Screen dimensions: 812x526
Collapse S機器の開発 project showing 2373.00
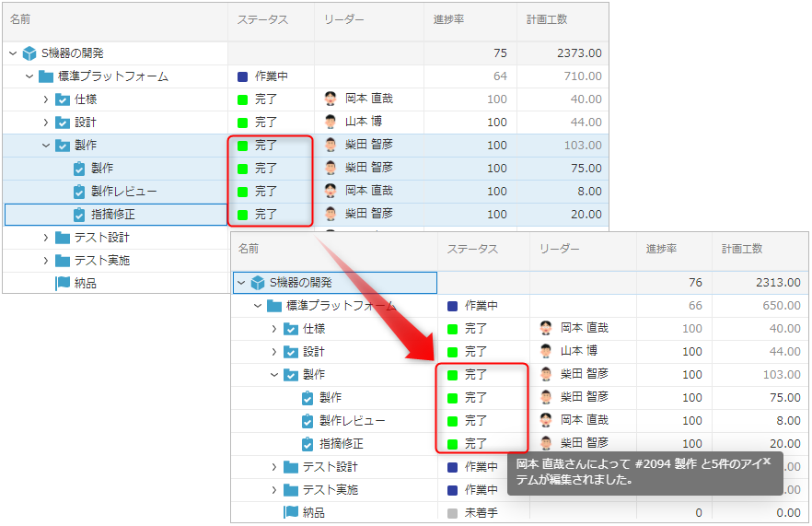pos(13,53)
